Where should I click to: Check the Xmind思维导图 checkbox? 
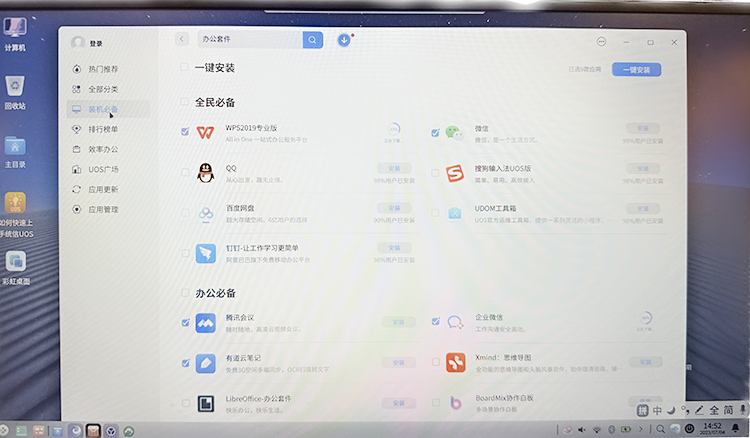tap(435, 362)
